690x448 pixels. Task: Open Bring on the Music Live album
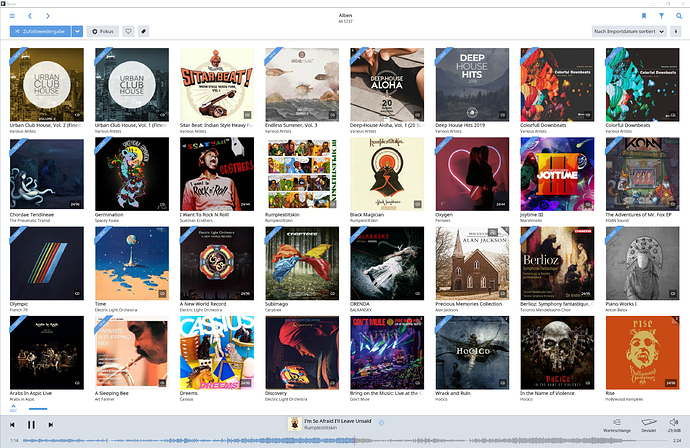coord(387,353)
